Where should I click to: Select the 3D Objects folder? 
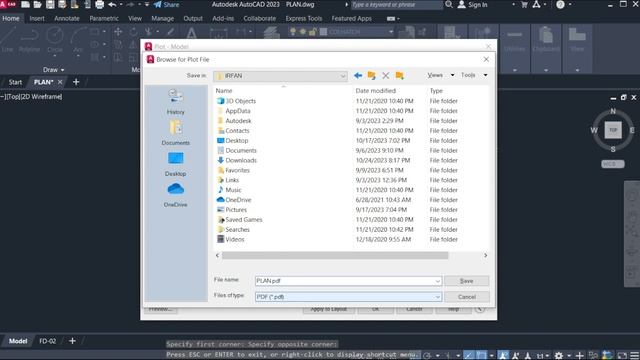tap(236, 101)
